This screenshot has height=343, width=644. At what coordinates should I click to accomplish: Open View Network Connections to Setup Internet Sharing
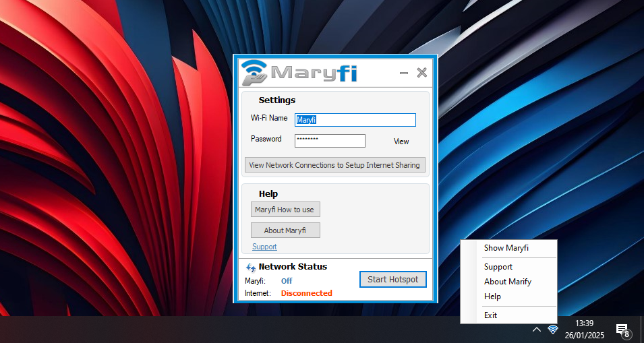[334, 165]
